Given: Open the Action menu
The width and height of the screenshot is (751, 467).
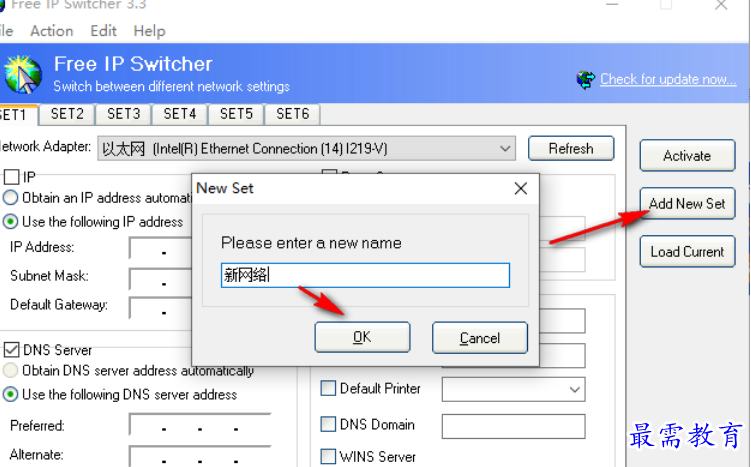Looking at the screenshot, I should pos(52,31).
